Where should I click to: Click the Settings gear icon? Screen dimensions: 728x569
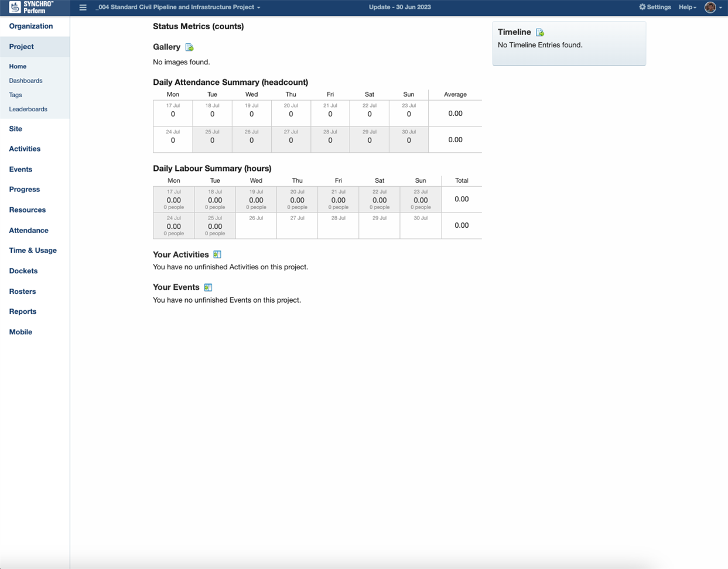pos(642,7)
